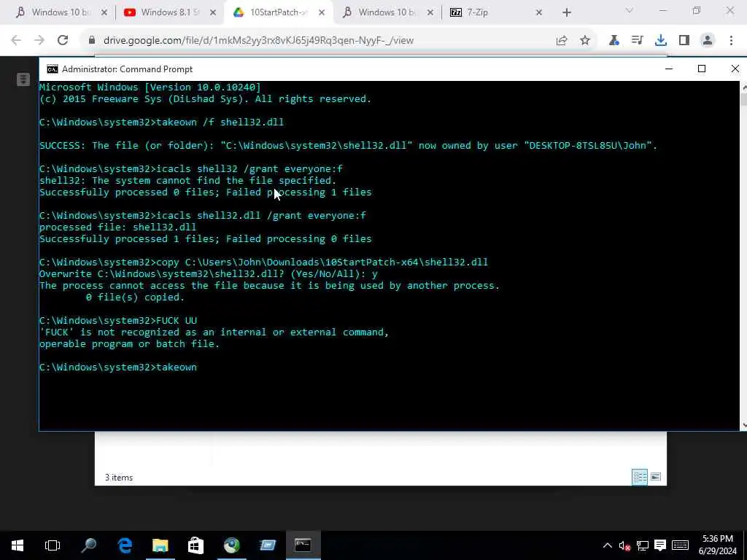
Task: Launch Microsoft Edge from taskbar
Action: (x=125, y=545)
